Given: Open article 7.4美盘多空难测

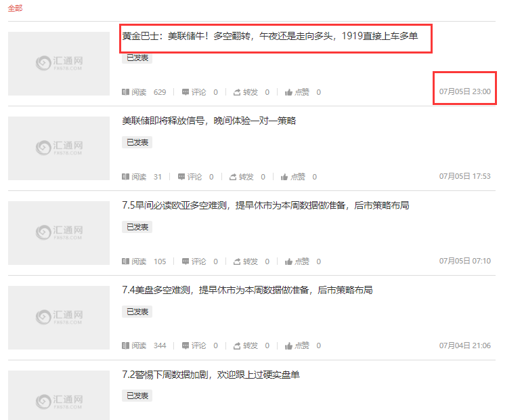Looking at the screenshot, I should point(247,290).
